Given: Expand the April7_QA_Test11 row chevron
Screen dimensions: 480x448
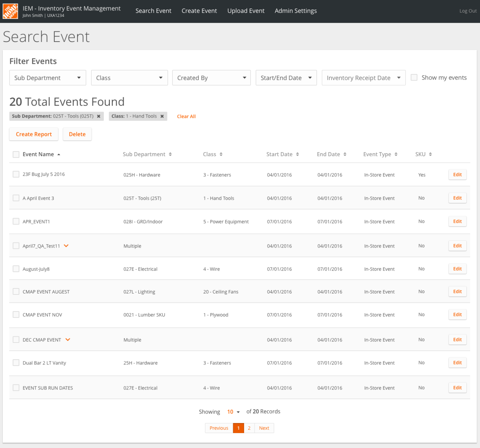Looking at the screenshot, I should (x=66, y=246).
